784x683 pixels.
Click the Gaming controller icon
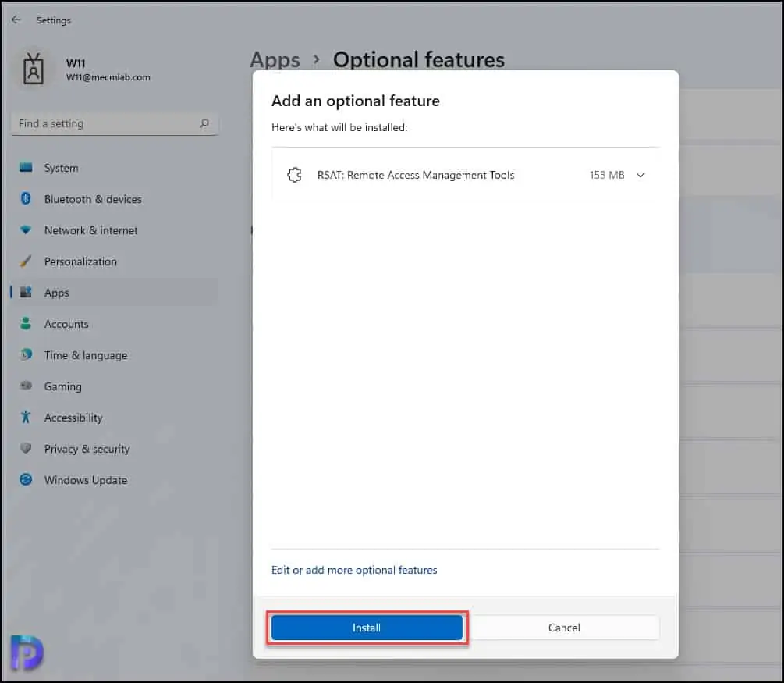click(26, 386)
